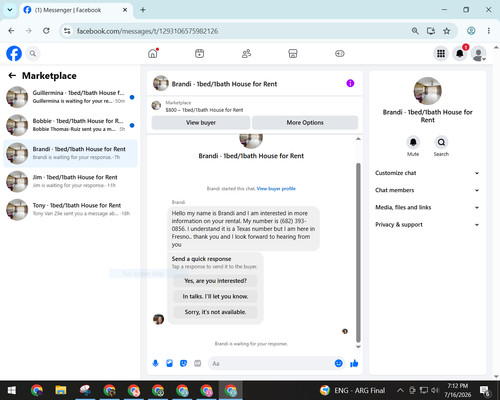Screen dimensions: 500x400
Task: Click the browser address bar URL
Action: [x=147, y=31]
